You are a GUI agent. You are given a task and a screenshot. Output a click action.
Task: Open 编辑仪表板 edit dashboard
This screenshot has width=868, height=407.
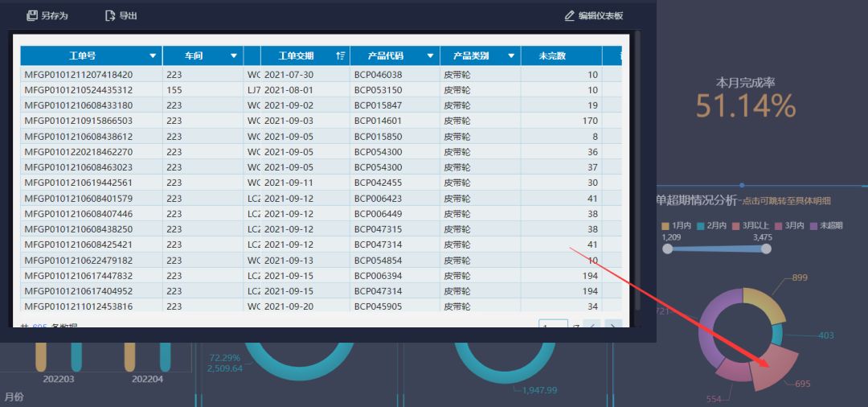tap(594, 15)
